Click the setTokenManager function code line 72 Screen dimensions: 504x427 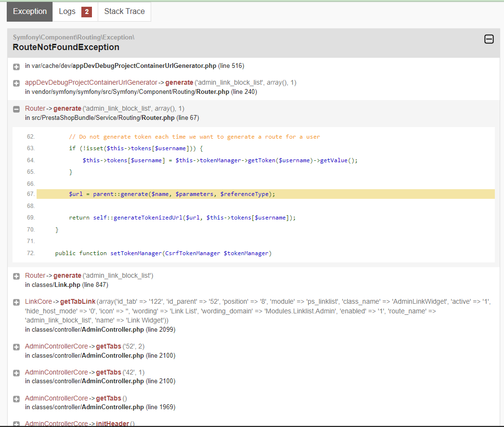[163, 253]
